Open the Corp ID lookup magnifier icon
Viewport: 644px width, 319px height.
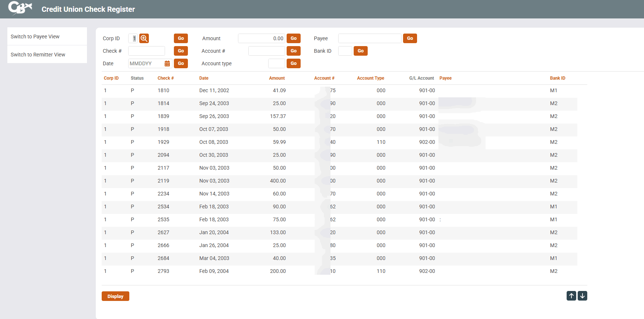point(144,38)
